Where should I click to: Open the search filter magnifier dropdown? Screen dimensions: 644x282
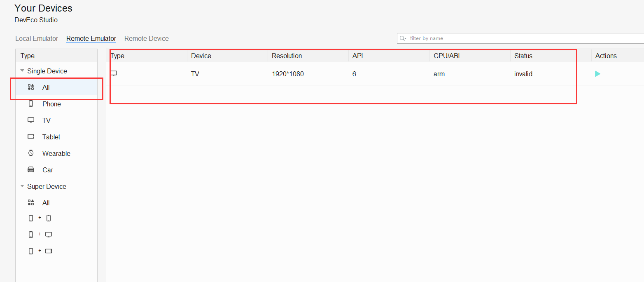(403, 38)
